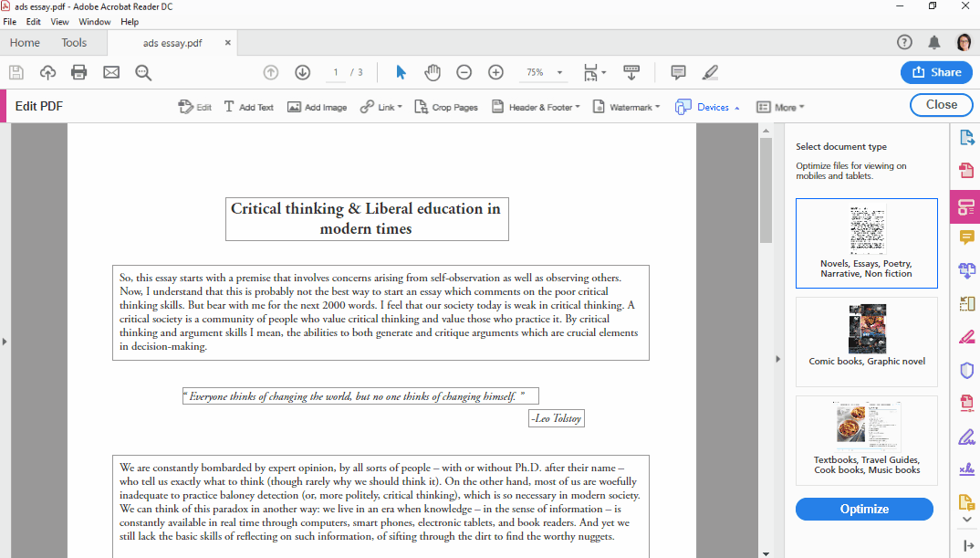Click the vertical scrollbar thumb
This screenshot has height=558, width=980.
(766, 190)
